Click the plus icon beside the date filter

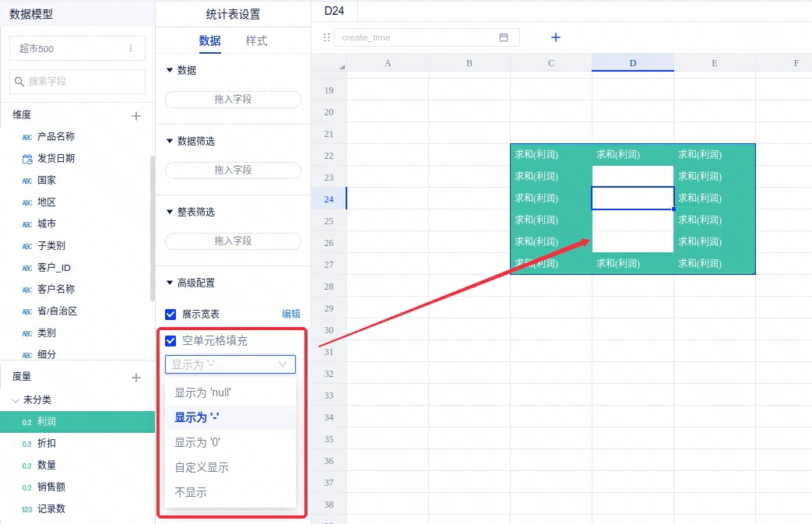tap(555, 37)
